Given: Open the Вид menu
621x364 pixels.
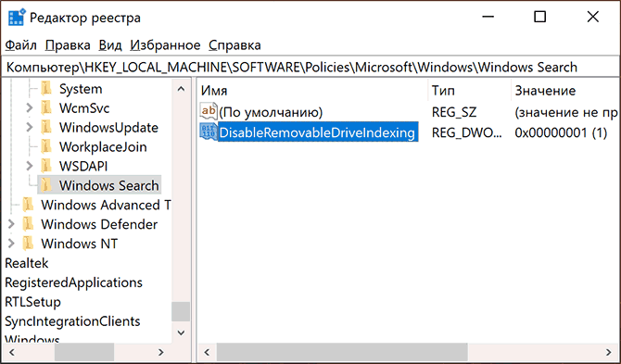Looking at the screenshot, I should [110, 45].
